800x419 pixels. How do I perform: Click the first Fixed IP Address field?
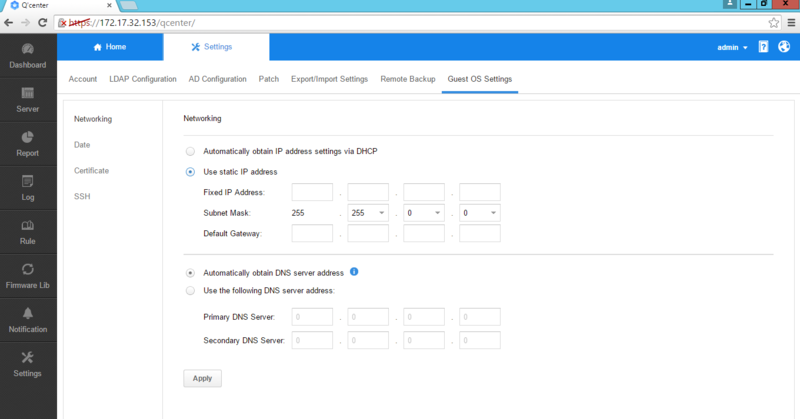click(312, 192)
